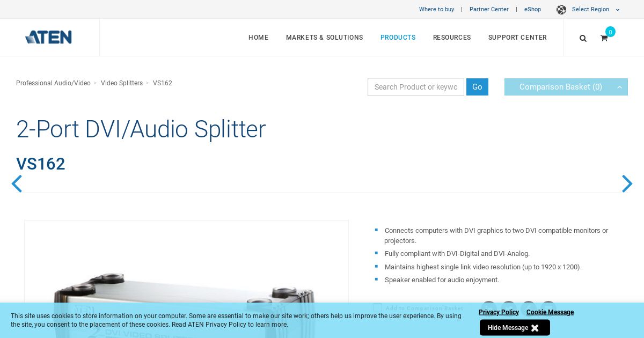Click 'Speaker enabled for audio enjoyment' text
The width and height of the screenshot is (644, 338).
point(442,280)
